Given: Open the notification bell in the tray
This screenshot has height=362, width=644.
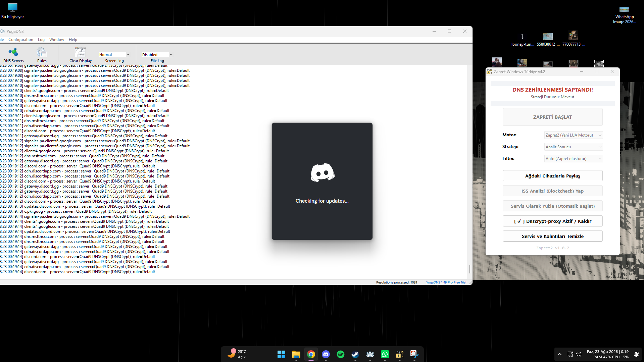Looking at the screenshot, I should tap(636, 354).
